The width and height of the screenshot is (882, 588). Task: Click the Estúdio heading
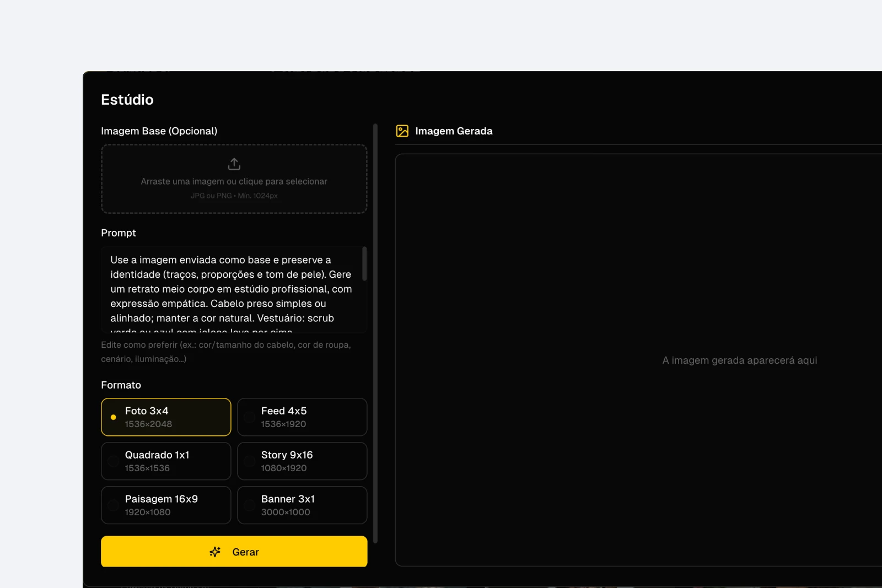point(127,100)
